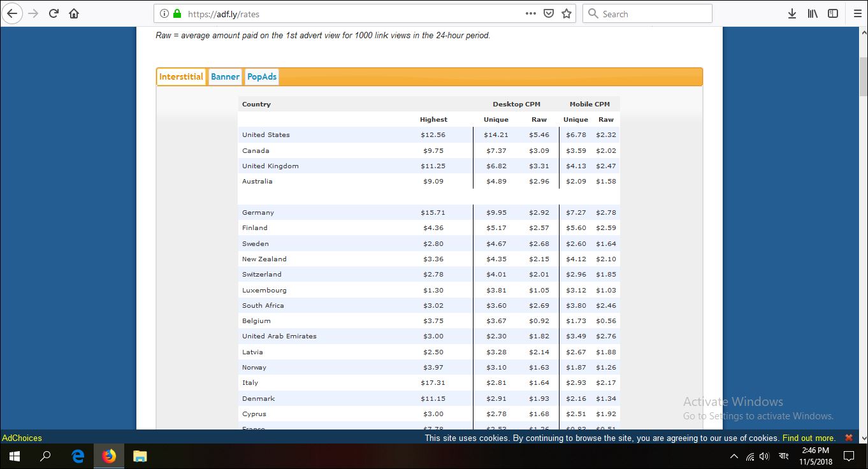Open Microsoft Edge from the taskbar
This screenshot has height=469, width=868.
[77, 456]
